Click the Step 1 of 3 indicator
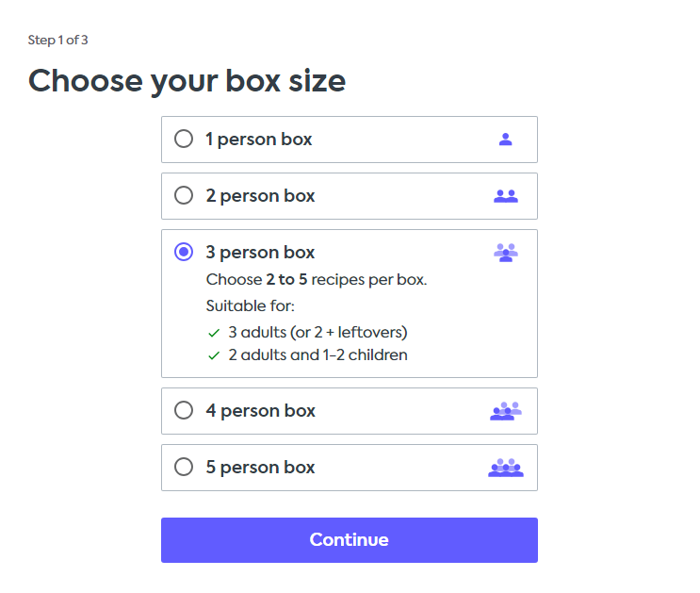700x593 pixels. click(x=58, y=41)
